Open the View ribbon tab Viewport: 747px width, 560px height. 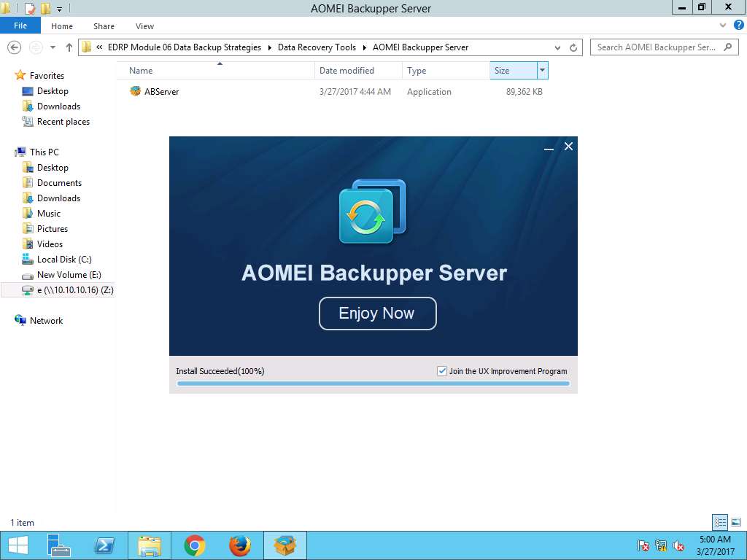click(x=144, y=26)
